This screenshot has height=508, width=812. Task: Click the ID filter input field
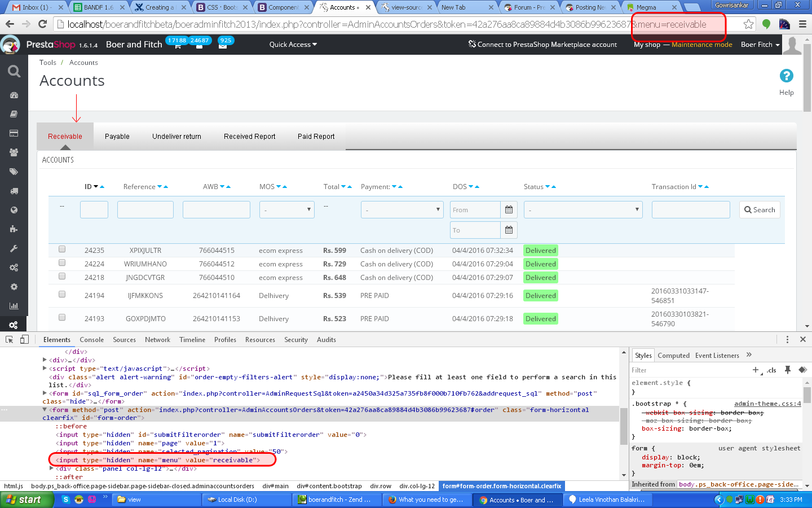(94, 210)
